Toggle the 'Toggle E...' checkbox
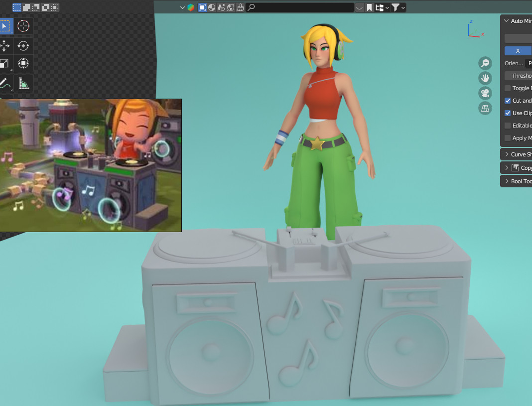The width and height of the screenshot is (532, 406). pyautogui.click(x=508, y=88)
